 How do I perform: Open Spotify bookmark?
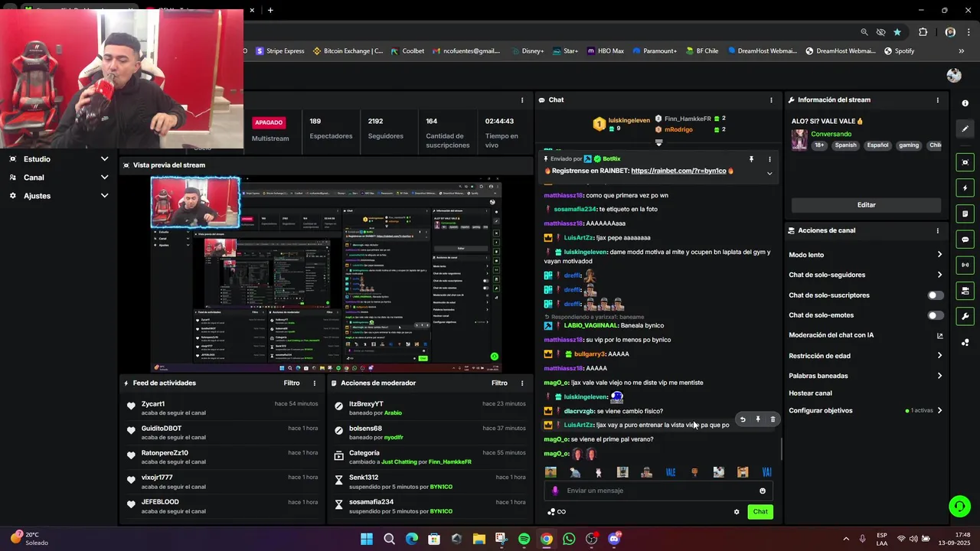pos(899,51)
